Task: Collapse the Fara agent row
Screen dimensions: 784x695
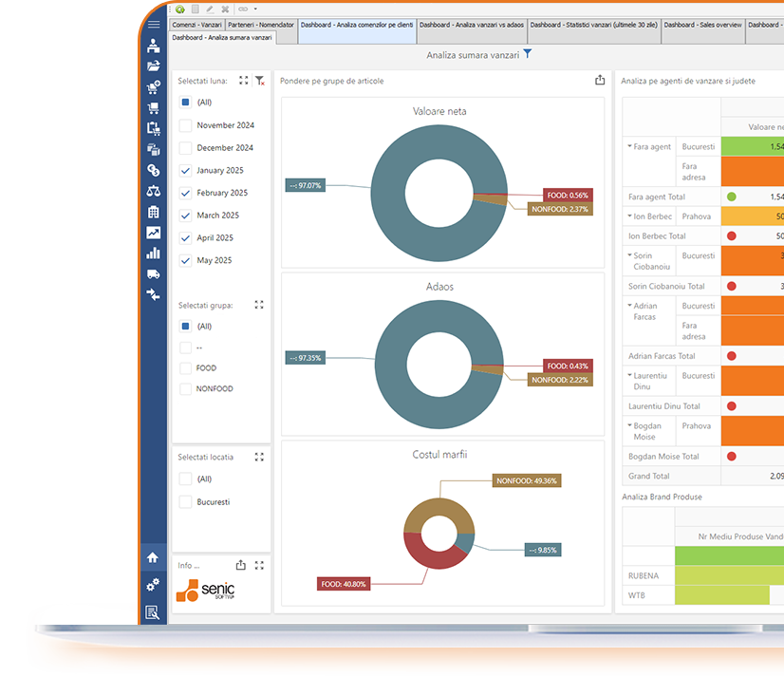Action: pyautogui.click(x=629, y=146)
